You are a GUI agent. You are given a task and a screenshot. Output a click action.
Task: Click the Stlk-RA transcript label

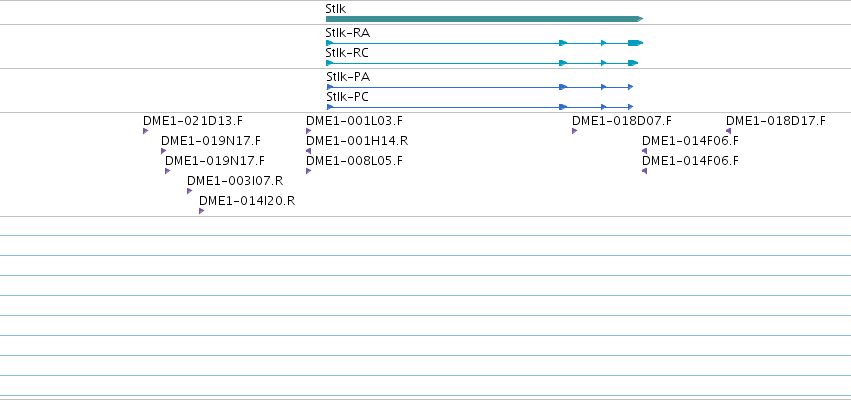(x=348, y=33)
